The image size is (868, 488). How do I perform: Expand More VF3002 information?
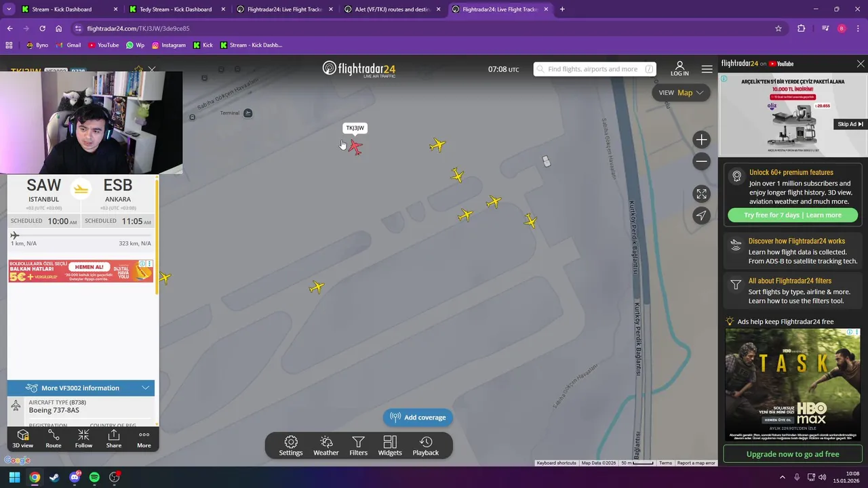point(81,388)
